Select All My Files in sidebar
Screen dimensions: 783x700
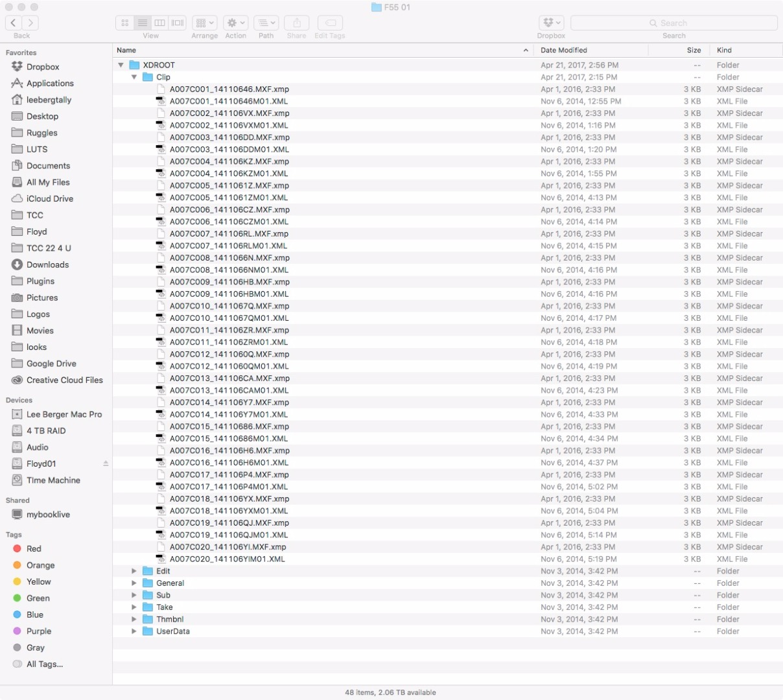coord(48,182)
